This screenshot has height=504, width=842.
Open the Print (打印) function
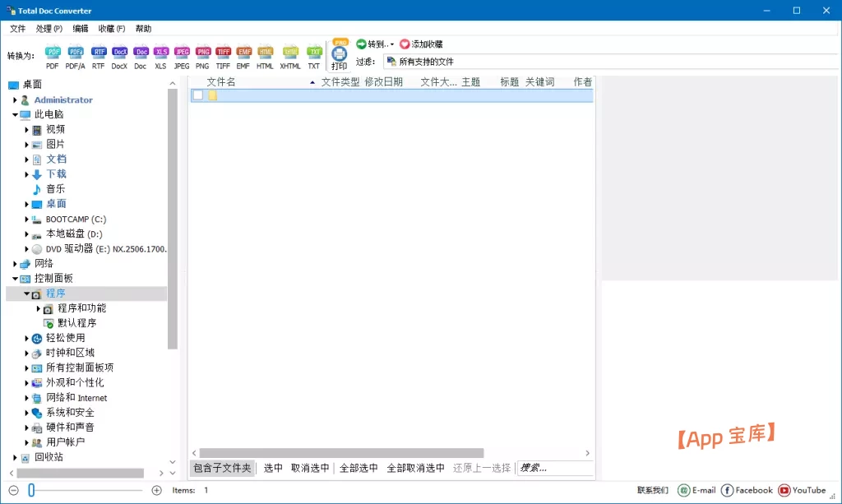pyautogui.click(x=338, y=53)
